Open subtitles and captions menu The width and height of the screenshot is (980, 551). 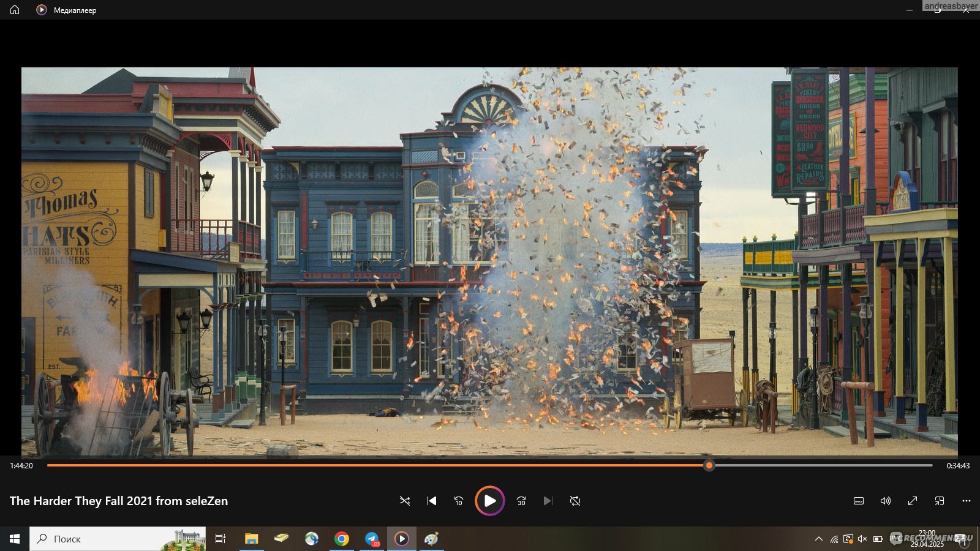coord(859,501)
